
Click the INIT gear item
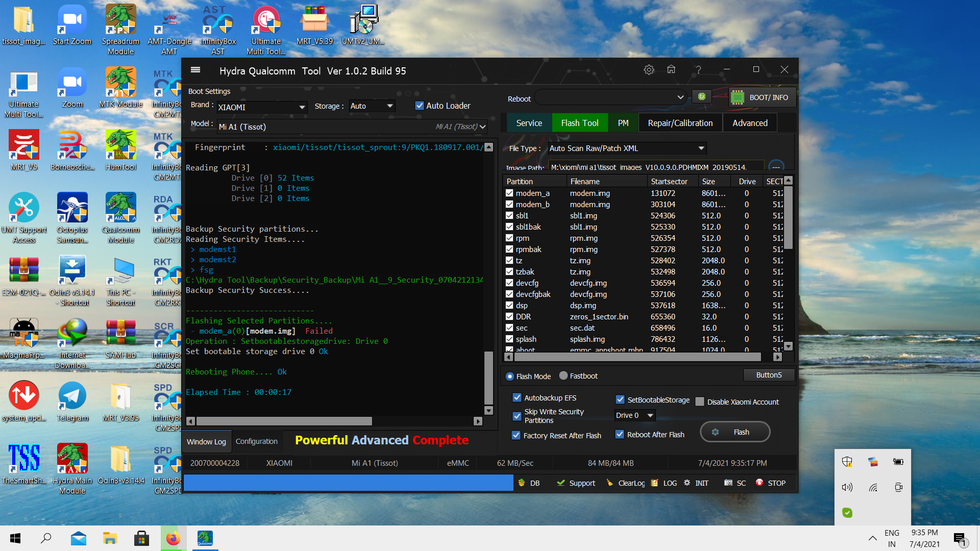(x=696, y=483)
